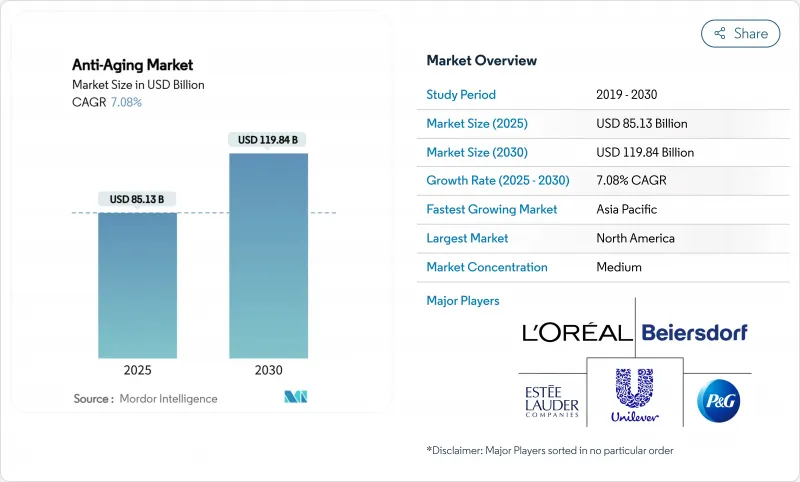
Task: Click the P&G logo
Action: pyautogui.click(x=718, y=399)
